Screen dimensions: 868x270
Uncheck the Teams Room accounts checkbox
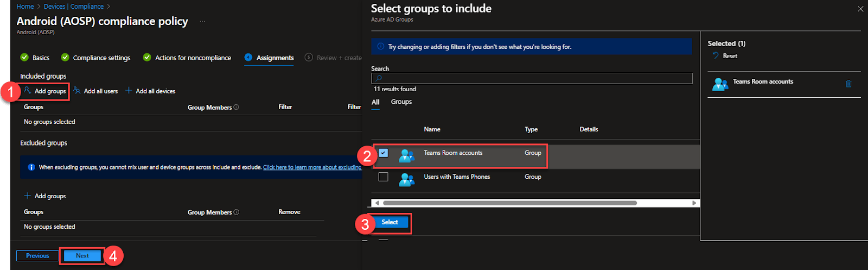[x=384, y=153]
